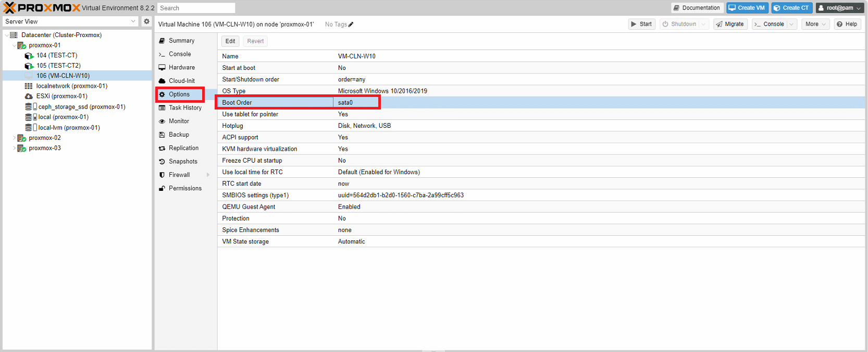868x352 pixels.
Task: Click the local-lvm storage disk icon
Action: pos(31,127)
